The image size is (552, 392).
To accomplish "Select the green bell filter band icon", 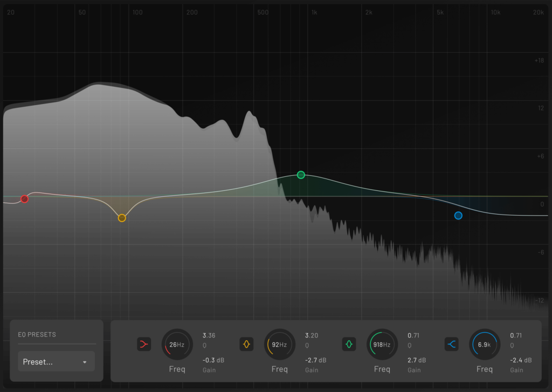I will click(349, 344).
